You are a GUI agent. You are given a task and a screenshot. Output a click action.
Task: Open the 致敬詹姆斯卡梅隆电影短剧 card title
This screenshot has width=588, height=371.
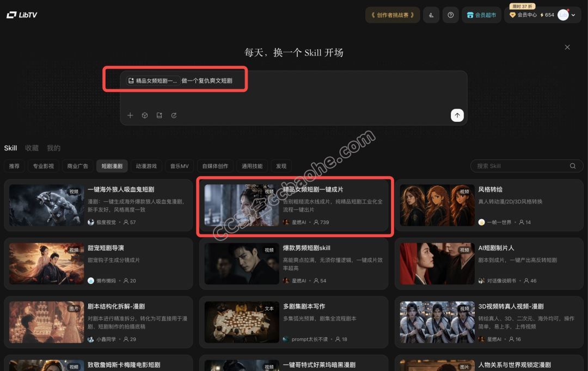(124, 365)
